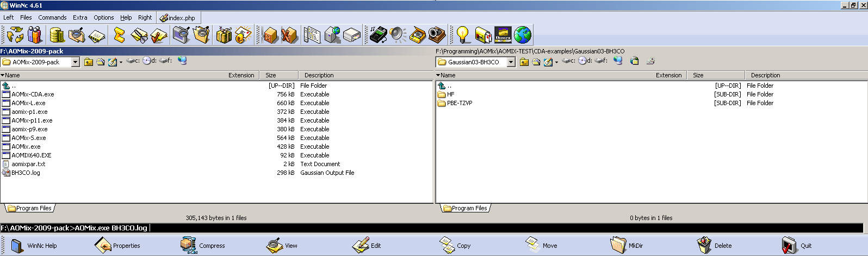The height and width of the screenshot is (256, 868).
Task: Expand right panel favorites arrow dropdown
Action: tap(556, 63)
